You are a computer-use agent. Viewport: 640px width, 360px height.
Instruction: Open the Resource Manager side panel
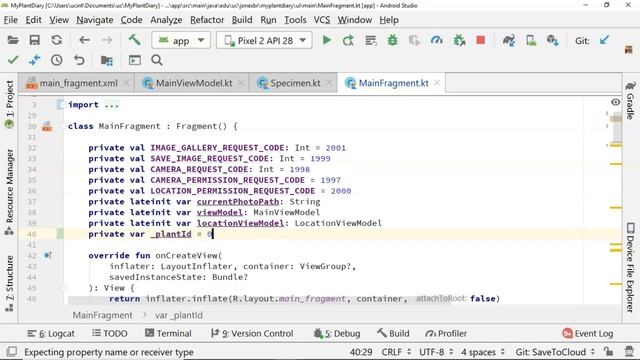point(9,192)
